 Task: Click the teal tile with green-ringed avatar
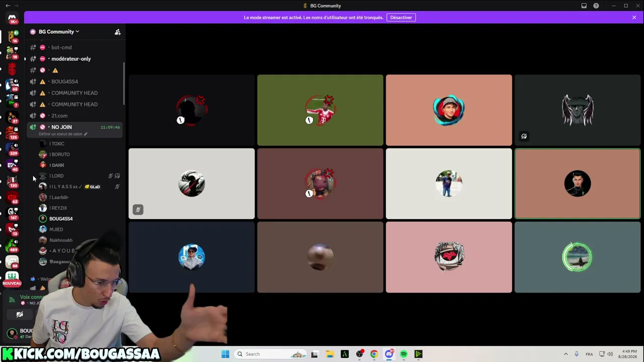click(578, 257)
